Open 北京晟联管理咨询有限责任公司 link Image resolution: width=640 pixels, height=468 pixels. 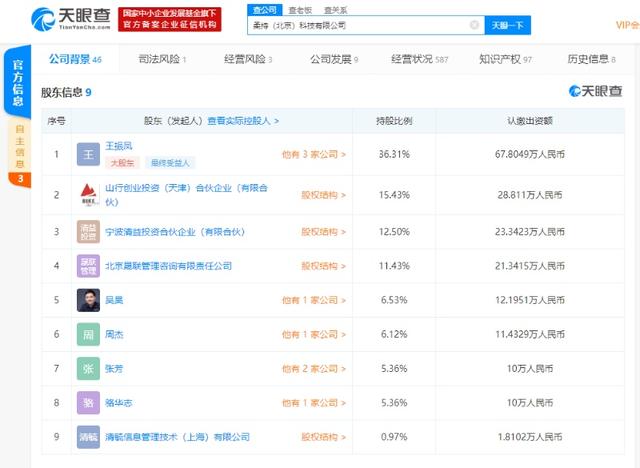[x=169, y=266]
